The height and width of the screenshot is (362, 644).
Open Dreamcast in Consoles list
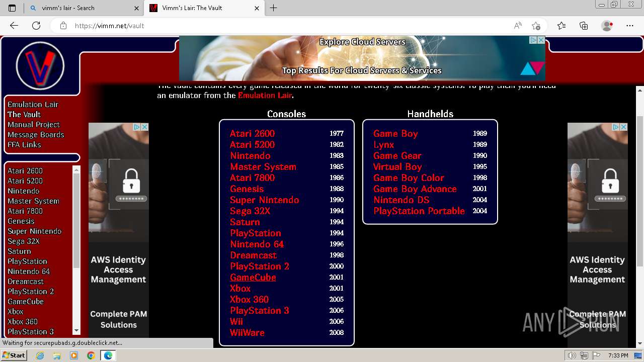tap(254, 255)
